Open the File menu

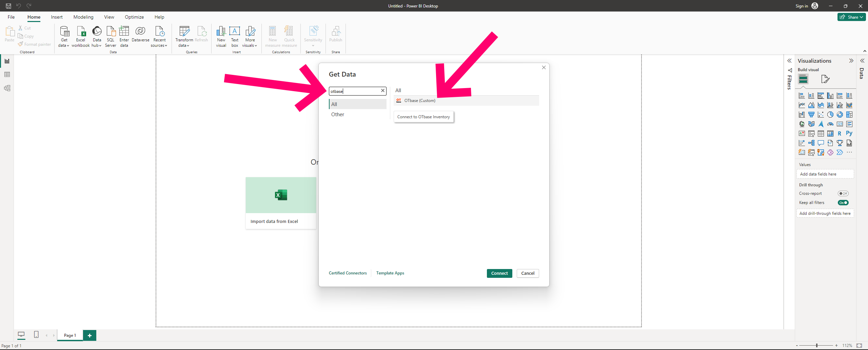(x=11, y=17)
